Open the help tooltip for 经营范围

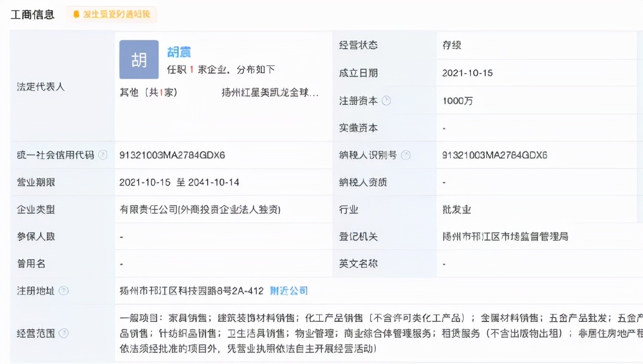click(x=64, y=333)
